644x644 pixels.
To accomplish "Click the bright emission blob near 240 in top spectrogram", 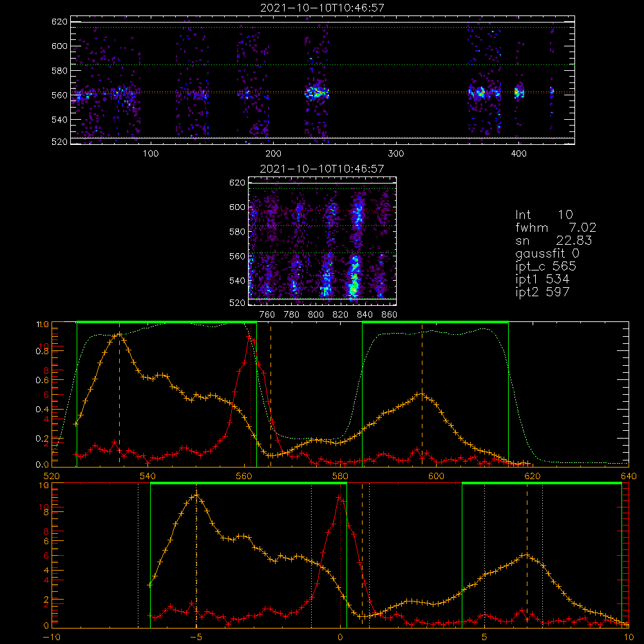I will [317, 93].
